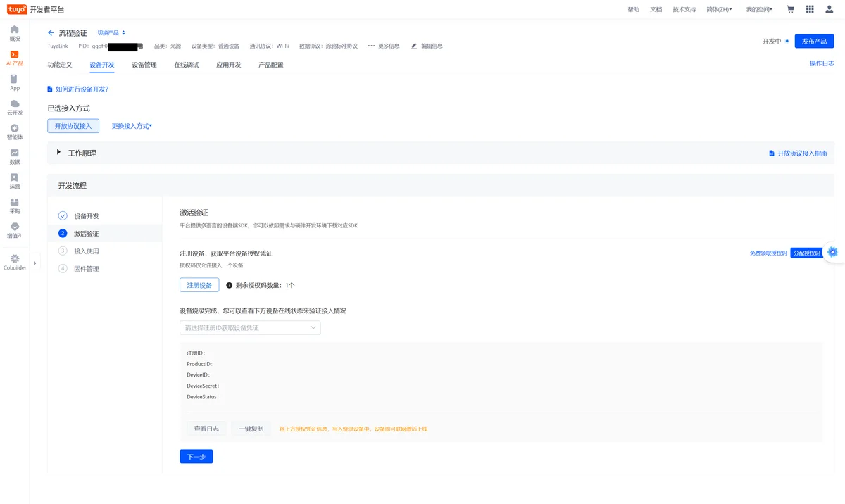Open the shopping cart icon
The width and height of the screenshot is (845, 504).
790,9
